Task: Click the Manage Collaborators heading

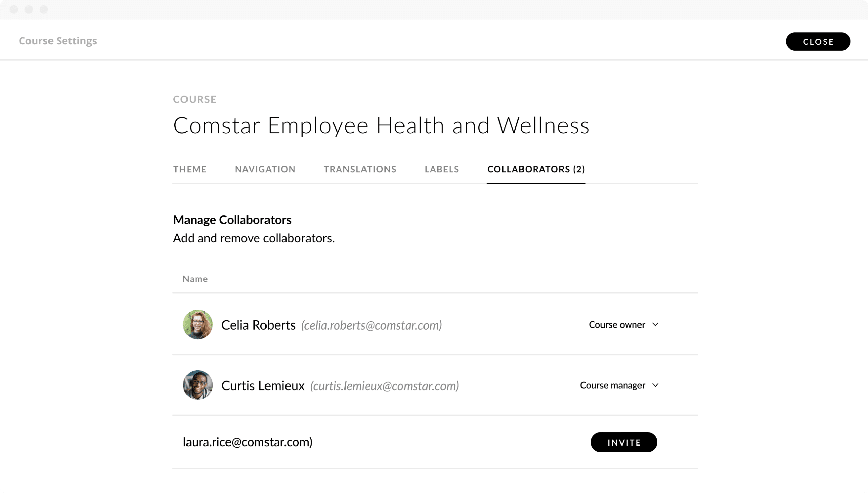Action: click(232, 219)
